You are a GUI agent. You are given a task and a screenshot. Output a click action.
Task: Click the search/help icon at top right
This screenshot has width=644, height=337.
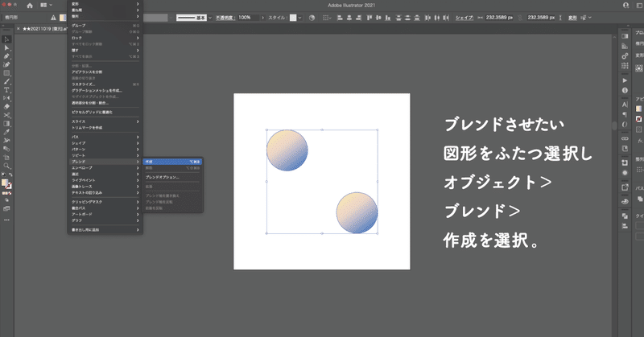pyautogui.click(x=625, y=6)
